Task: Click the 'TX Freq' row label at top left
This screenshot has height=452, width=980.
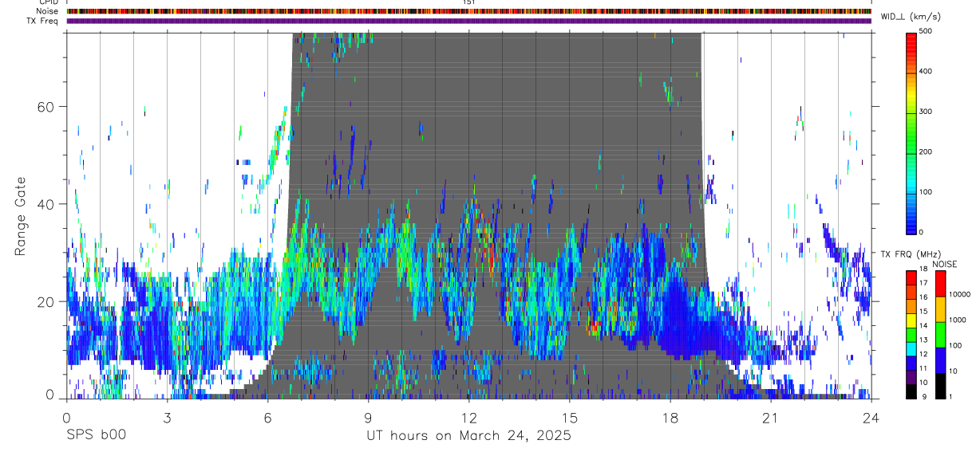Action: point(44,21)
